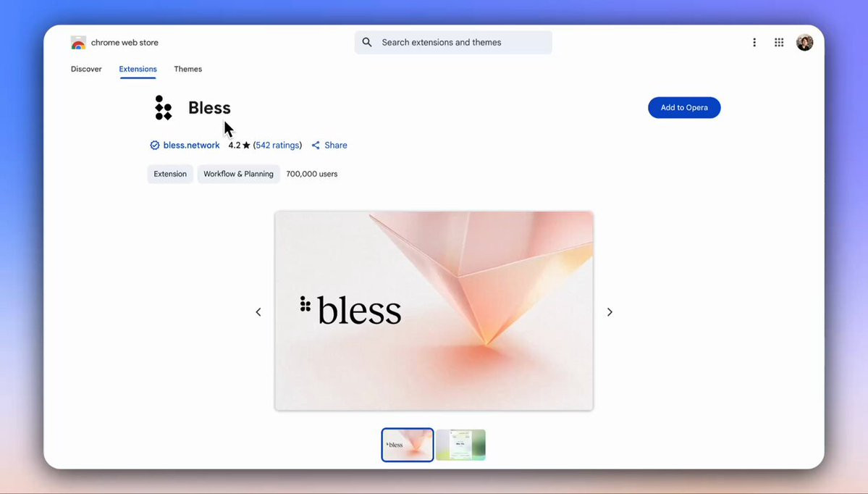The image size is (868, 494).
Task: Click the 4.2 rating value
Action: coord(235,145)
